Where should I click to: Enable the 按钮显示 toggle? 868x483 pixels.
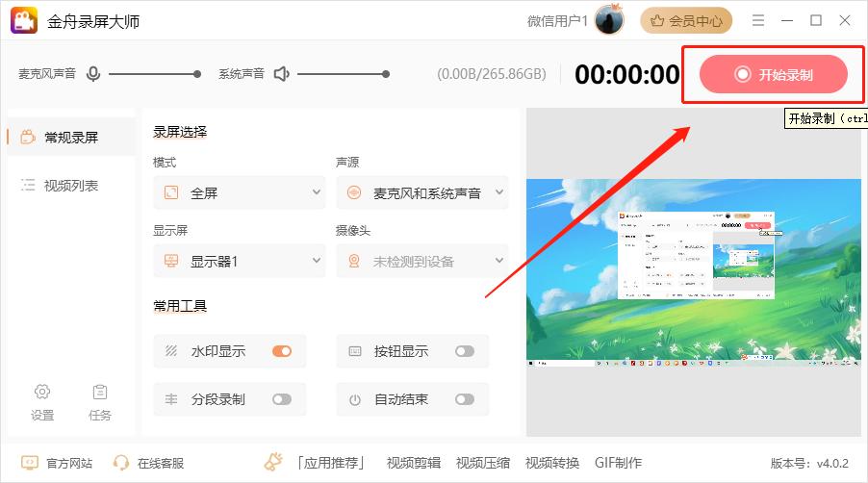[465, 351]
